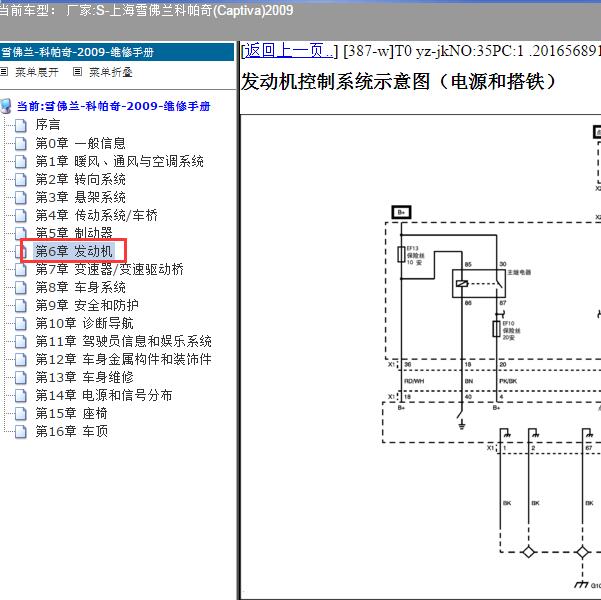601x600 pixels.
Task: Click the EF13 fuse symbol in diagram
Action: pos(401,254)
